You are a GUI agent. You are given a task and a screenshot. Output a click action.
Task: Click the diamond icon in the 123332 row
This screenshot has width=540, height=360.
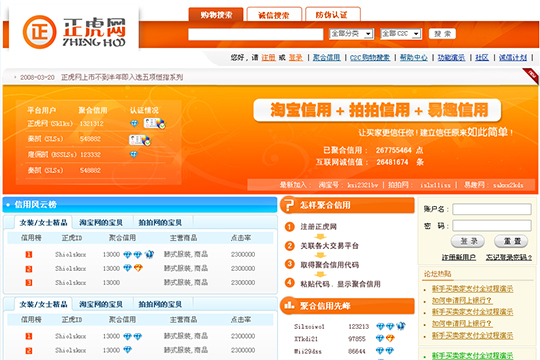click(x=134, y=154)
